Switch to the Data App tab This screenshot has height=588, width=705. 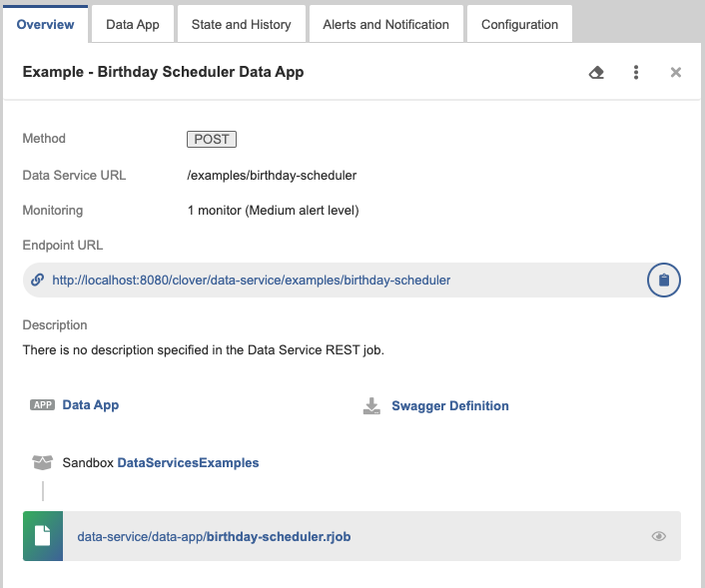click(x=133, y=25)
